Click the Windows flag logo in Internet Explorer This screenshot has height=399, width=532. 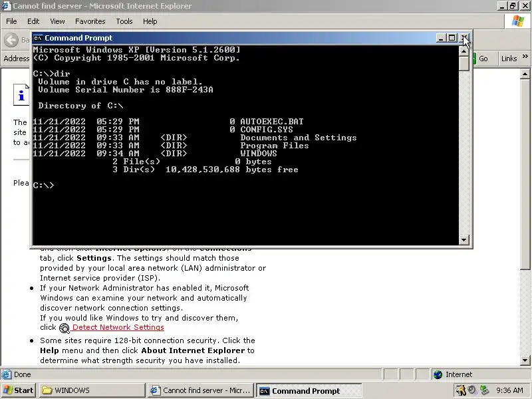[x=518, y=21]
